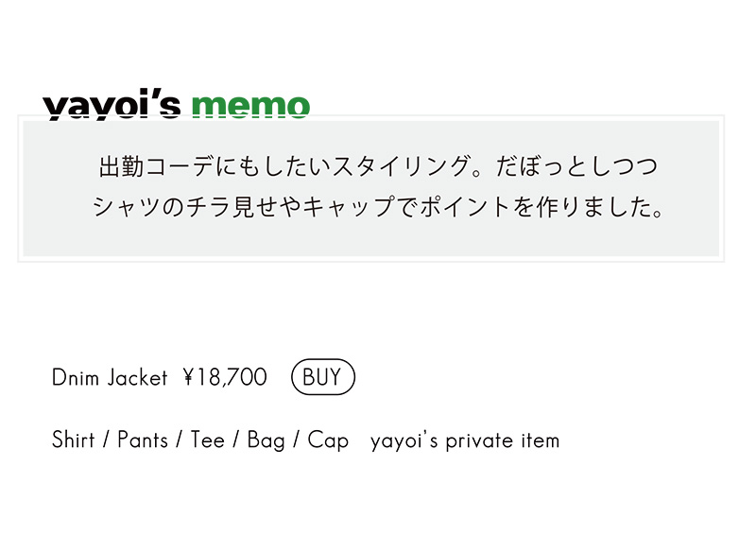Click the word Jacket in product line
This screenshot has height=552, width=756.
(137, 377)
